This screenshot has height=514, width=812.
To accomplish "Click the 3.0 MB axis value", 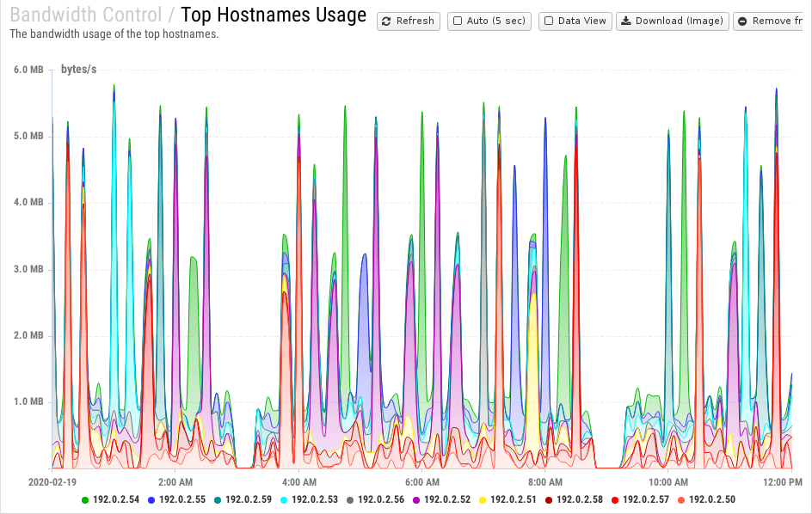I will coord(28,269).
